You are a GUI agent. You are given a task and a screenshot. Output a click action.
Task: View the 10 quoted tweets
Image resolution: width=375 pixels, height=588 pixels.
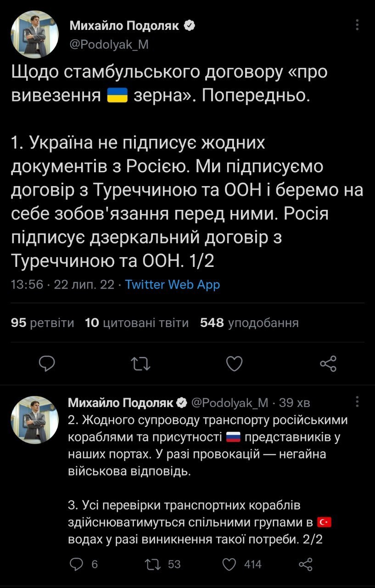coord(137,323)
